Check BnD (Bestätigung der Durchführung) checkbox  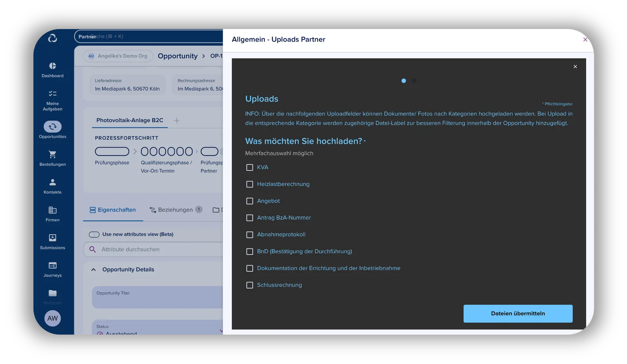250,252
